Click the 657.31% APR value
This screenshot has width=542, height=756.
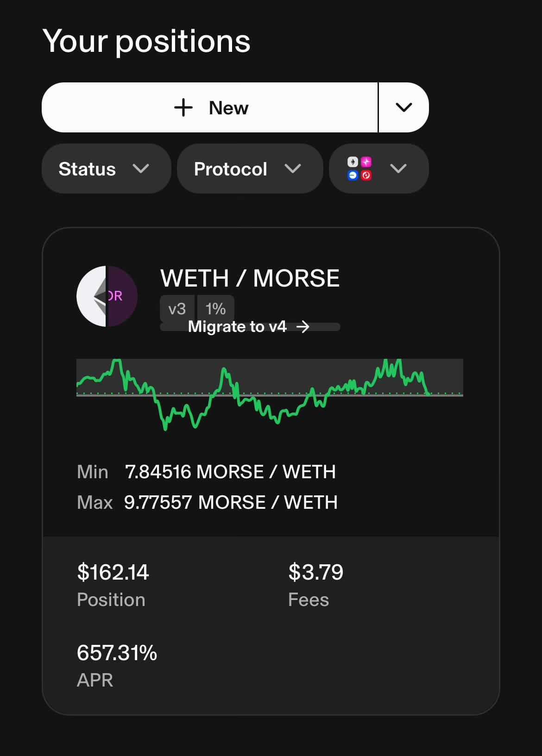tap(117, 653)
